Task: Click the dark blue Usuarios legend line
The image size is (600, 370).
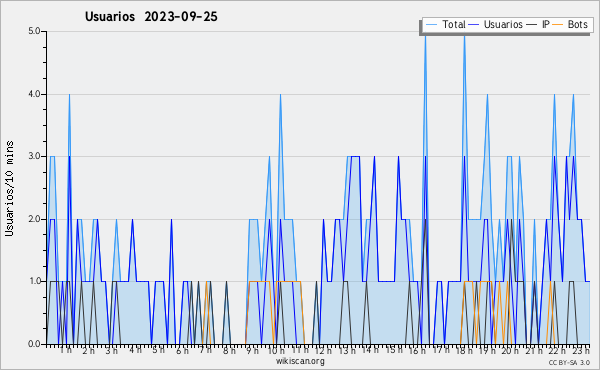Action: tap(474, 25)
